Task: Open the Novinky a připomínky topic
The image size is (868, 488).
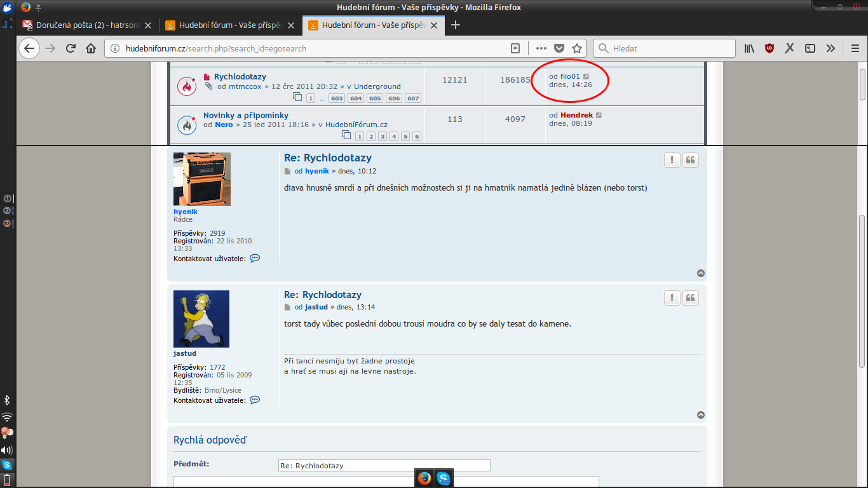Action: (x=246, y=116)
